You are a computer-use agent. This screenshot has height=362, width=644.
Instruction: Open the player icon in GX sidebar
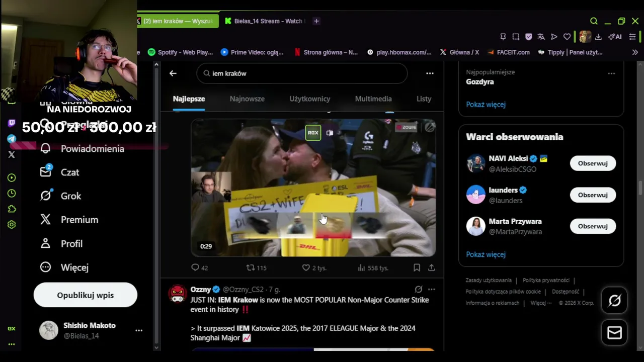[x=12, y=177]
